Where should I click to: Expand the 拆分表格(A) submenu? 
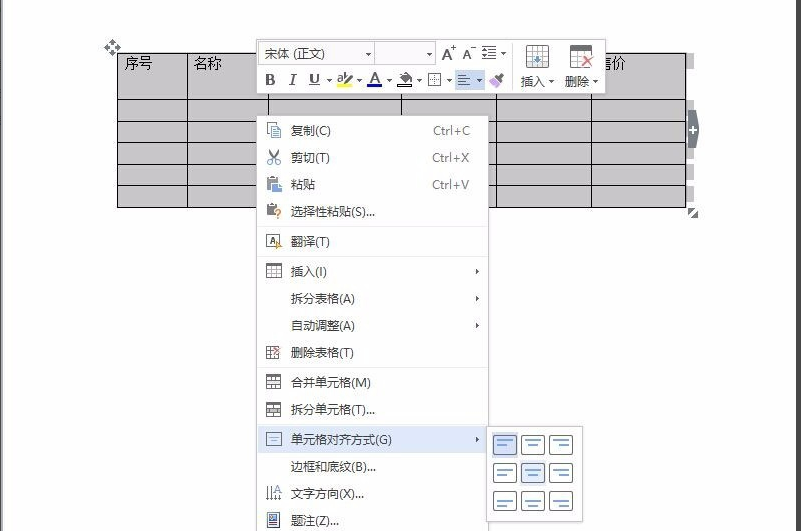click(x=373, y=298)
